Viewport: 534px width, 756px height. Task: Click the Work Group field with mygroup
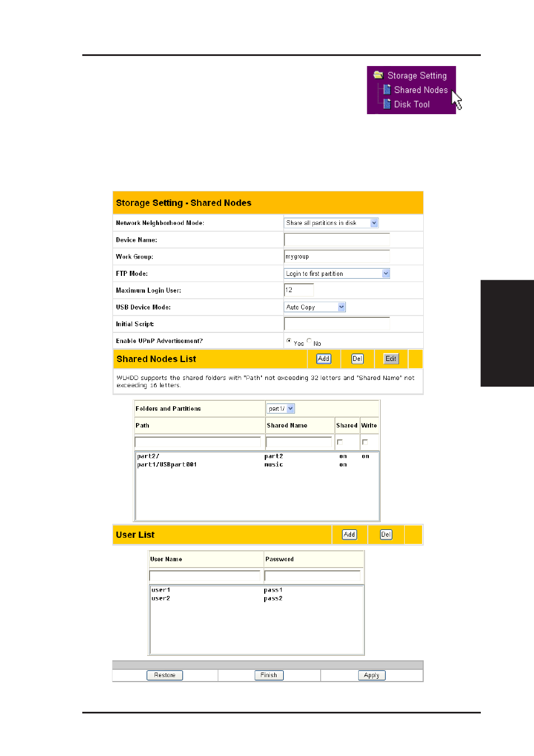tap(337, 256)
